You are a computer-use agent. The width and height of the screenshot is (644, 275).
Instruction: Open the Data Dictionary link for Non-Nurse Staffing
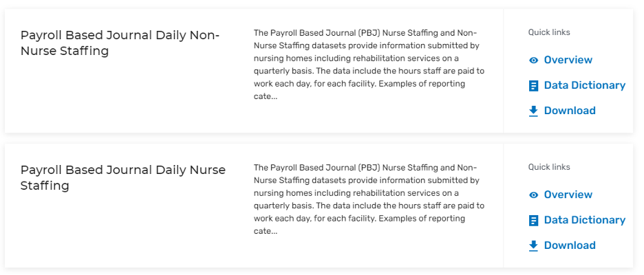click(584, 85)
